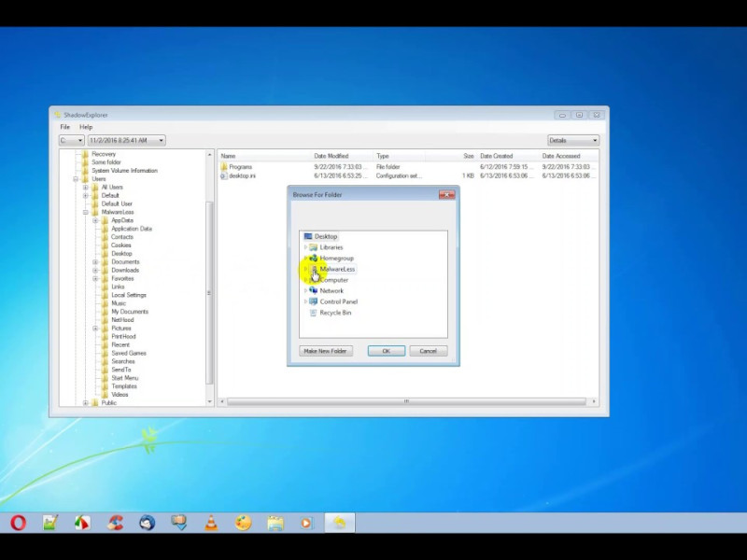
Task: Open Windows Explorer from the taskbar
Action: point(275,523)
